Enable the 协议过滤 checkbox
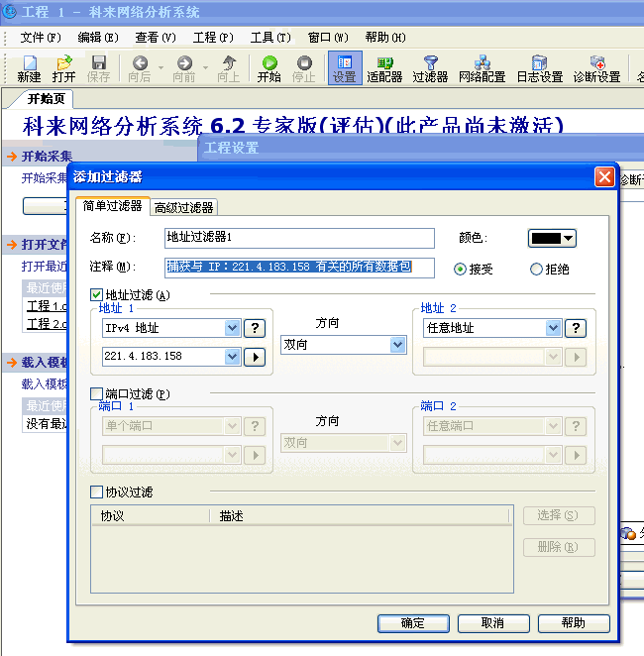This screenshot has height=656, width=644. tap(96, 492)
